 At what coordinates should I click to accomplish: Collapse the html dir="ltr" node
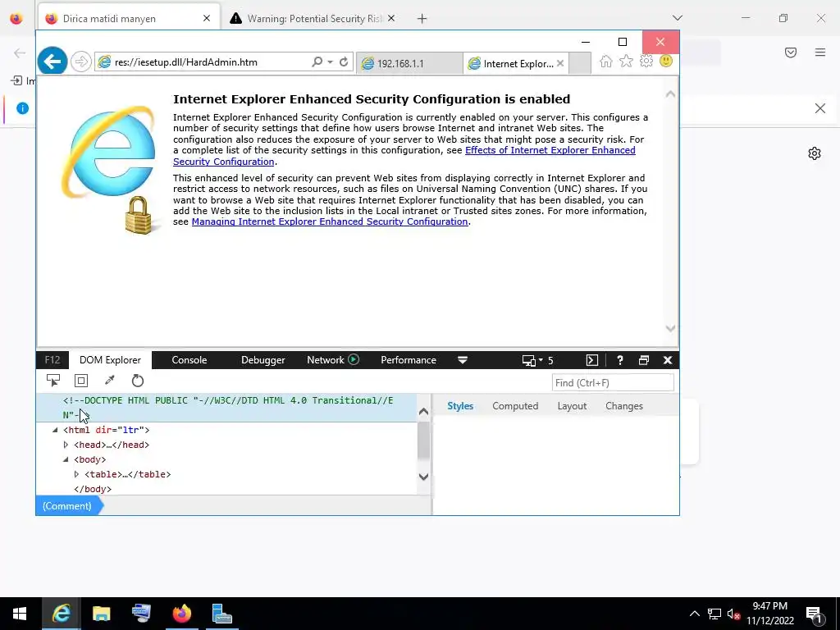click(55, 430)
